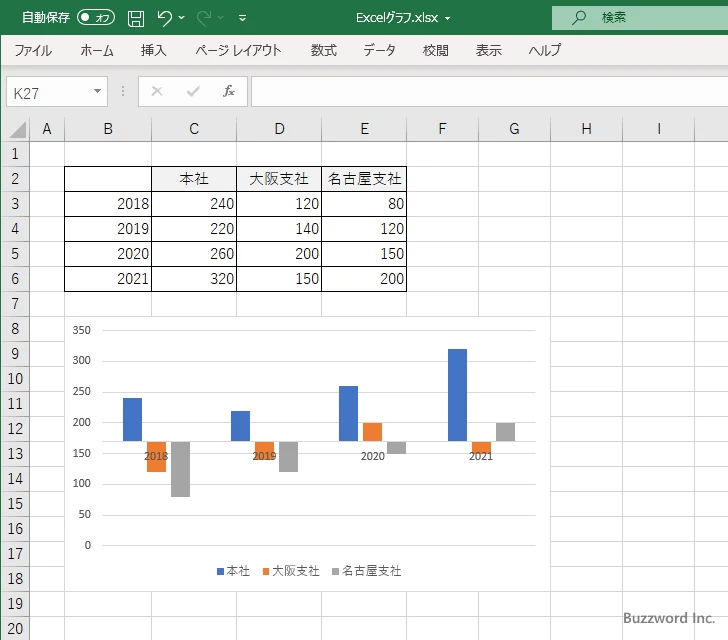Expand the Name Box dropdown arrow

pyautogui.click(x=98, y=91)
